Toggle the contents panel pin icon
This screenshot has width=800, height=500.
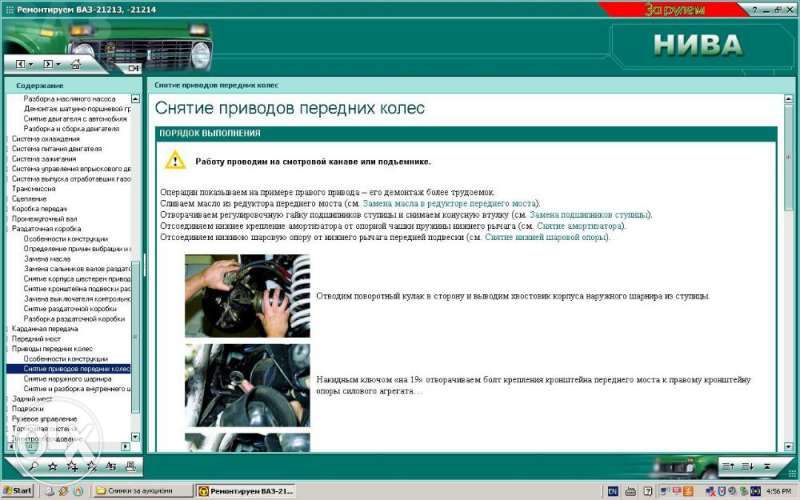pyautogui.click(x=133, y=68)
